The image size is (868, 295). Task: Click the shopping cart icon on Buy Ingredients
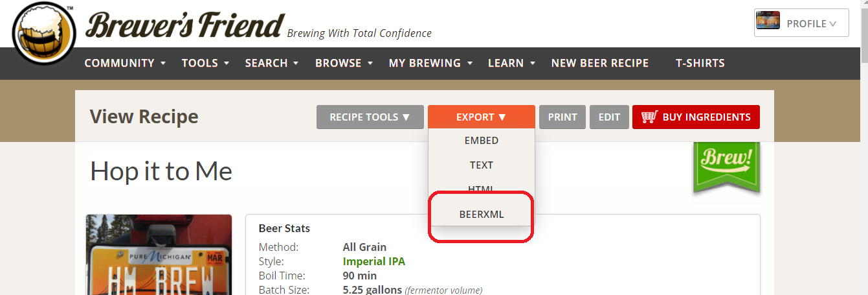tap(649, 117)
